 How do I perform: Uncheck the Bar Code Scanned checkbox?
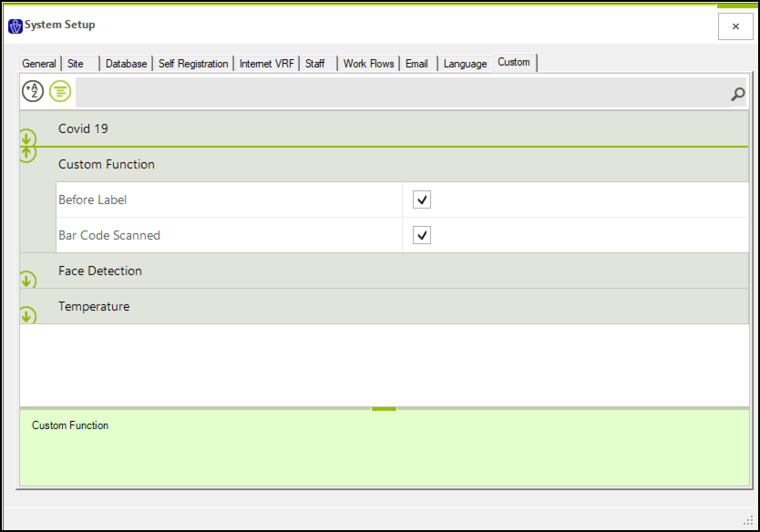(422, 235)
